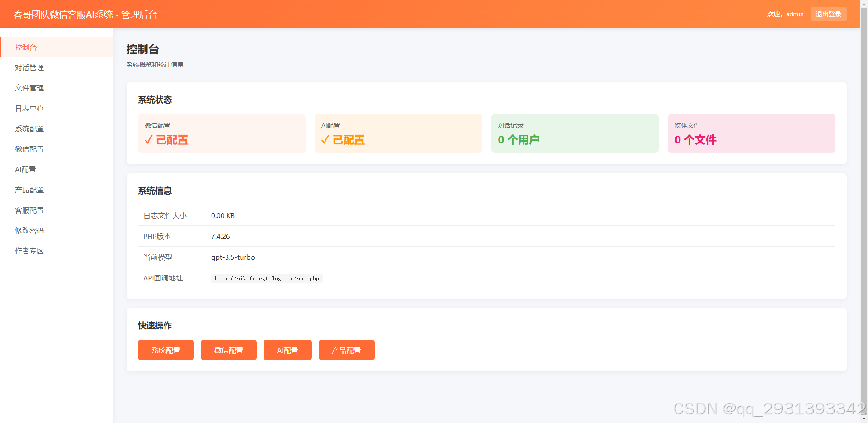Click the 系统概览和统计信息 subtitle
868x423 pixels.
pos(155,65)
